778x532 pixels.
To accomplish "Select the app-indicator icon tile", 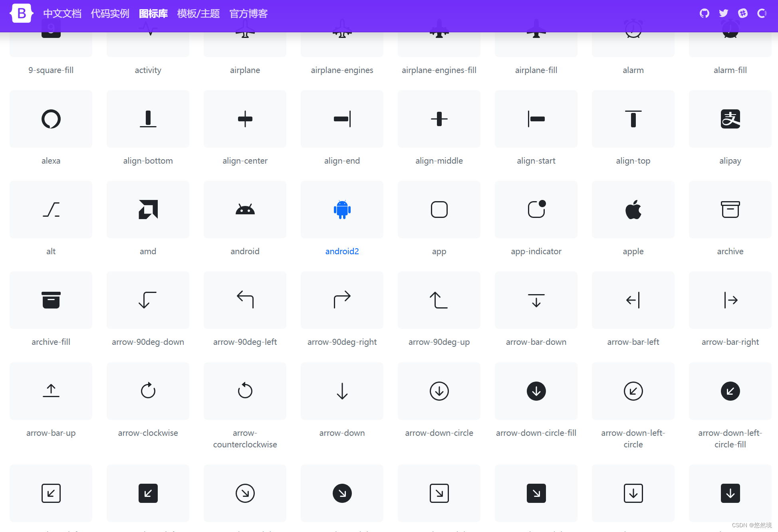I will tap(536, 210).
